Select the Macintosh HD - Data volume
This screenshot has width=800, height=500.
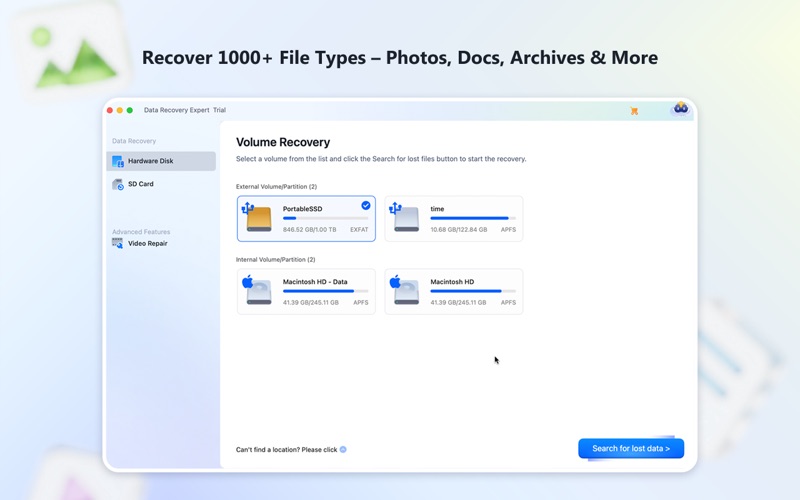306,291
